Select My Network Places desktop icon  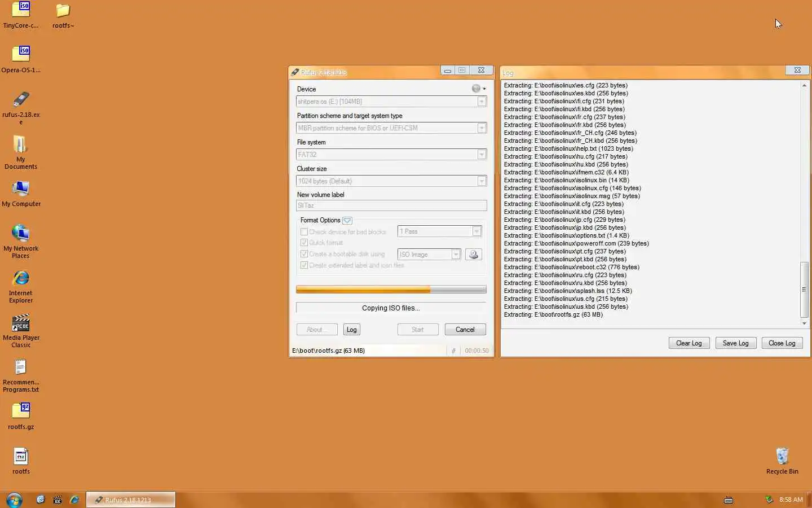click(21, 242)
